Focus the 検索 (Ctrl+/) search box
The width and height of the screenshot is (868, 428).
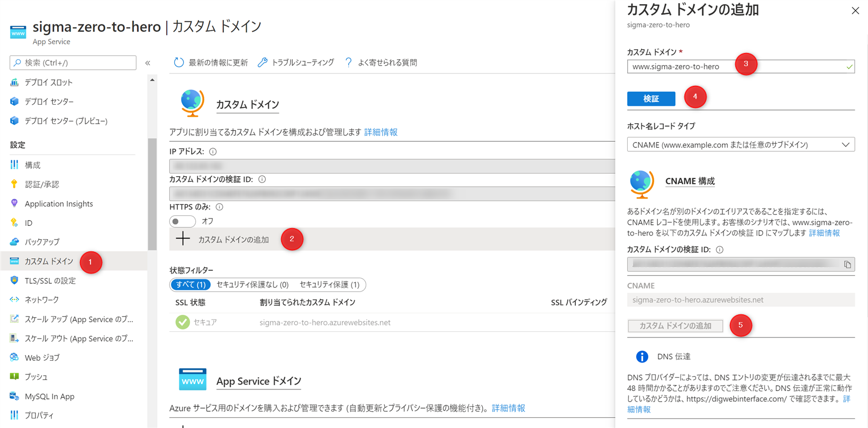[73, 62]
